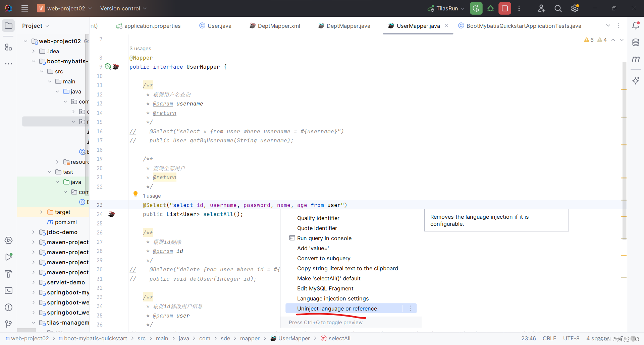This screenshot has width=644, height=345.
Task: Open more run actions menu
Action: click(519, 8)
